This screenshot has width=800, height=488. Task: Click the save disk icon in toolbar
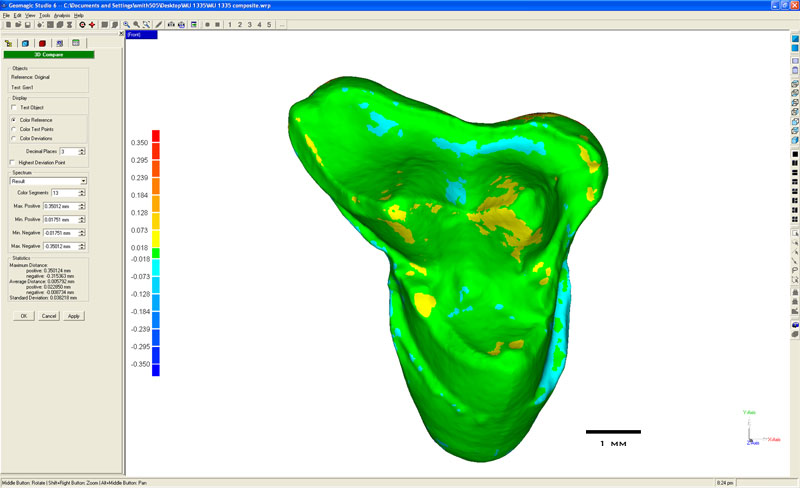tap(27, 24)
